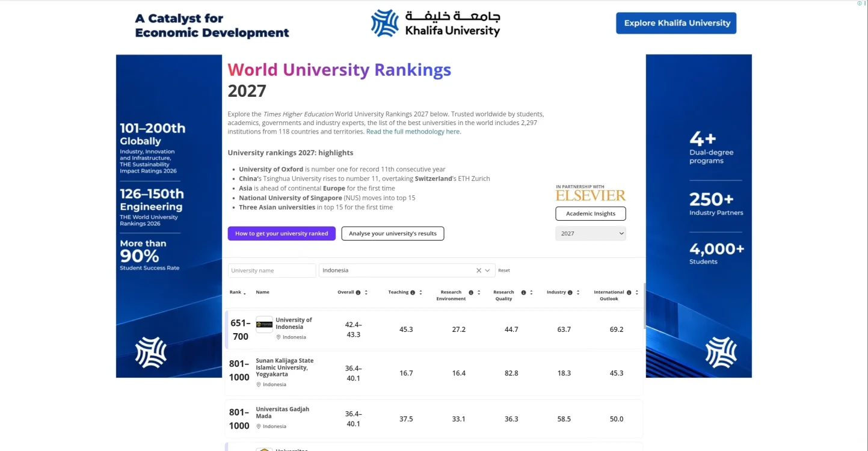Open the University of Indonesia entry

[x=294, y=324]
